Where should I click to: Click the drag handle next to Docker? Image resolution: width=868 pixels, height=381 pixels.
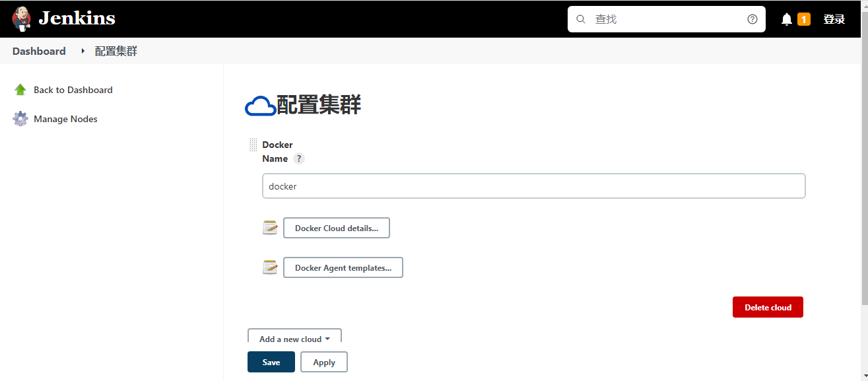pyautogui.click(x=253, y=144)
